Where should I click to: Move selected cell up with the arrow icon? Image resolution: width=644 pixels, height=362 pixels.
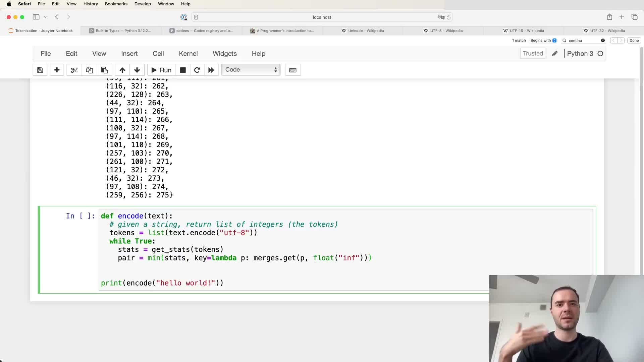coord(122,70)
